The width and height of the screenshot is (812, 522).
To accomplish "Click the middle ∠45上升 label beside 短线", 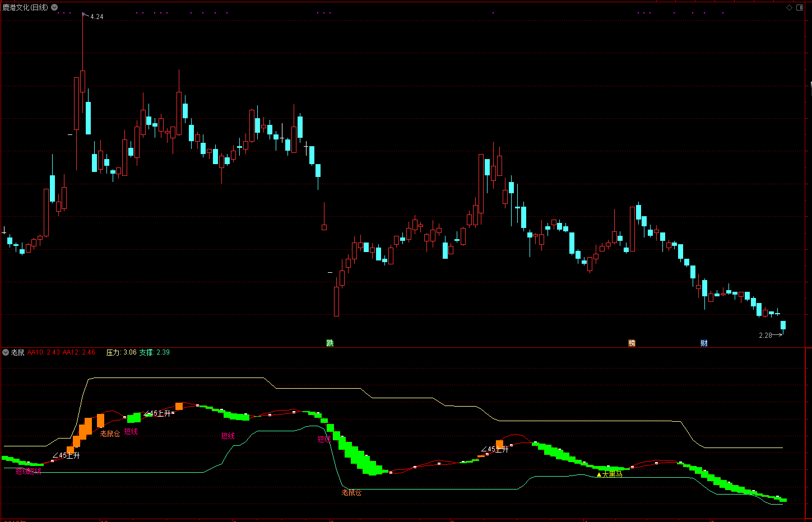I will click(x=157, y=413).
